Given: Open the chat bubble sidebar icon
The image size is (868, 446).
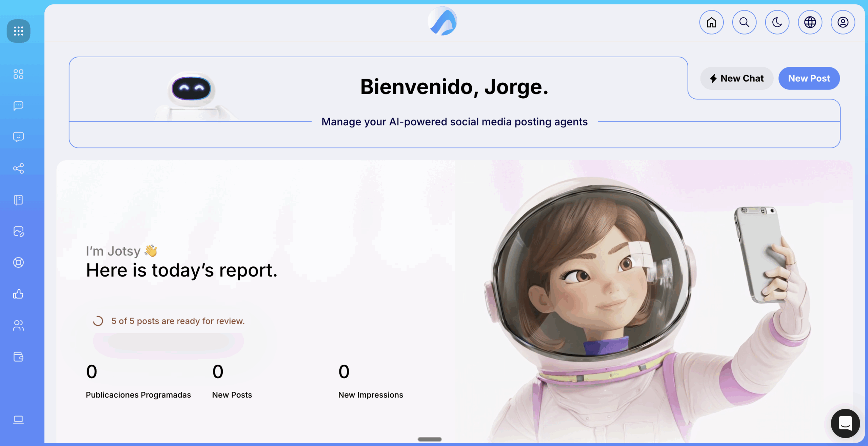Looking at the screenshot, I should coord(18,106).
